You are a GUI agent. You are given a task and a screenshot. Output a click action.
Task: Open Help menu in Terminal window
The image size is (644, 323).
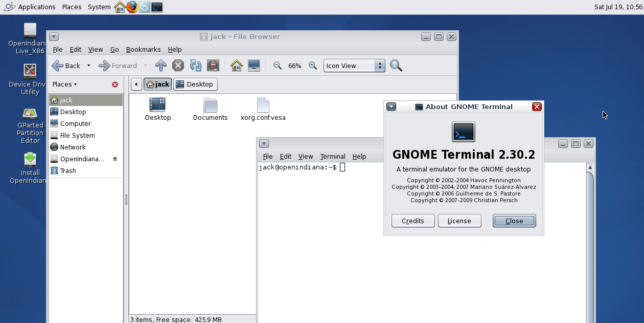359,157
